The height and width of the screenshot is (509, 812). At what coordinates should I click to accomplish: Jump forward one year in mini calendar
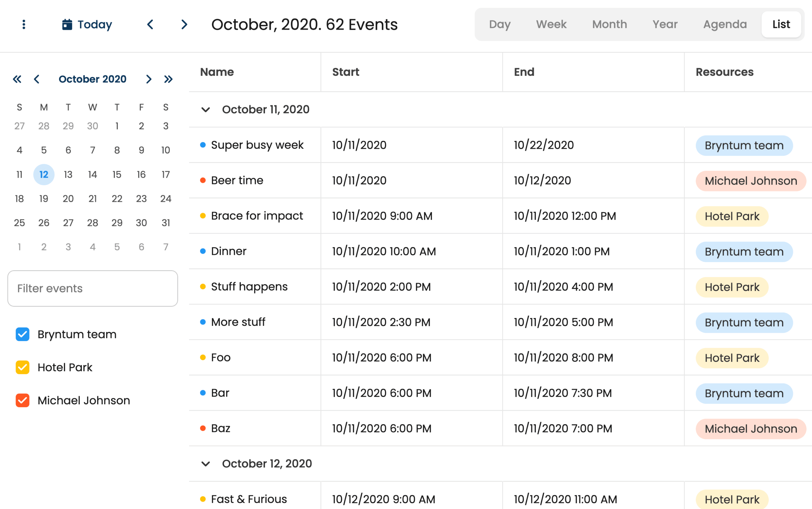tap(168, 79)
